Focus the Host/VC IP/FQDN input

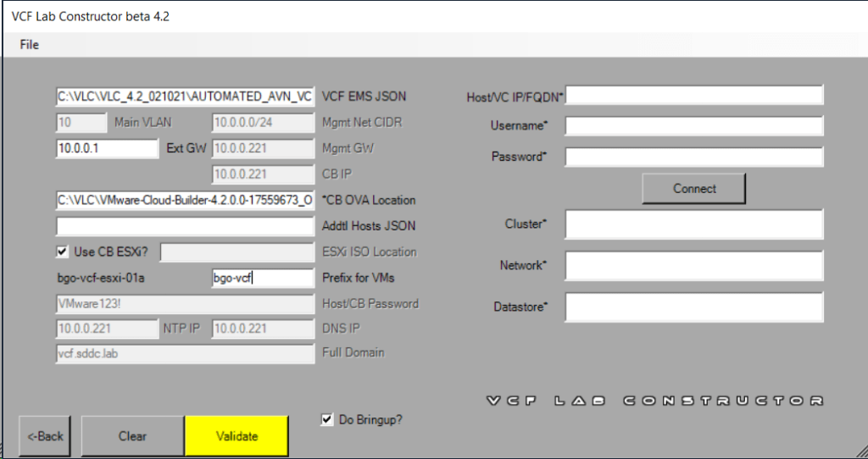click(694, 96)
